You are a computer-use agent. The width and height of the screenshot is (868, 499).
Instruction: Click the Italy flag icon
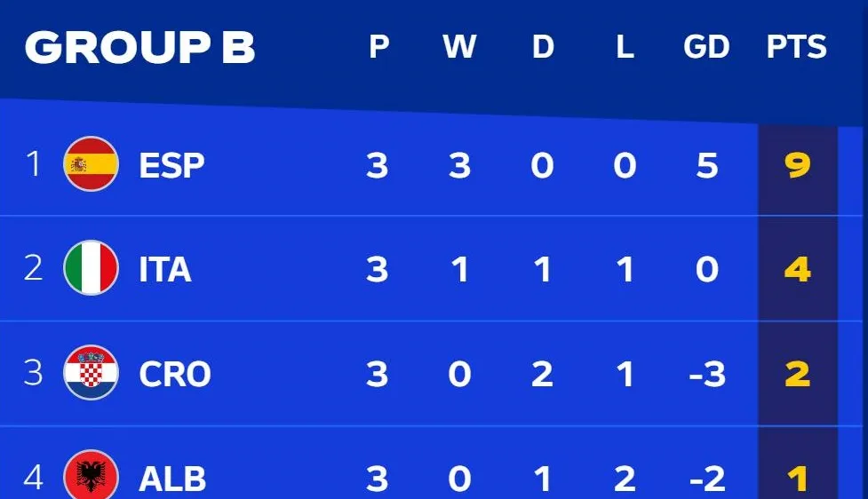(x=91, y=268)
